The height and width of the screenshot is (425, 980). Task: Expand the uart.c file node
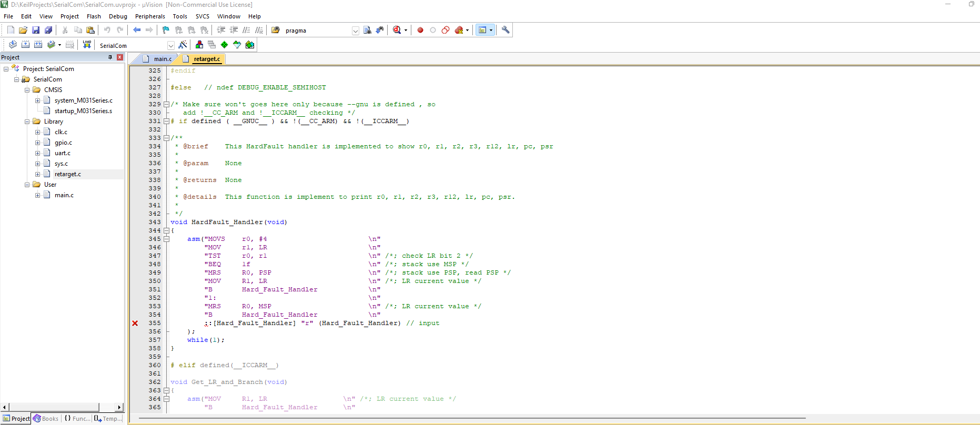click(37, 153)
